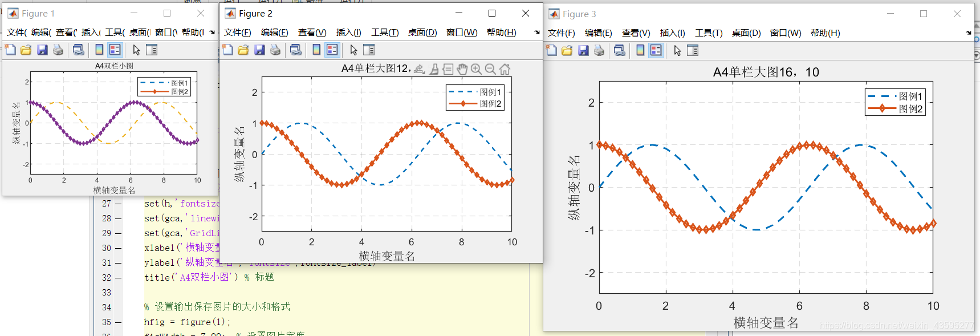Open Property Inspector in Figure 1 toolbar
The image size is (980, 336).
tap(152, 50)
